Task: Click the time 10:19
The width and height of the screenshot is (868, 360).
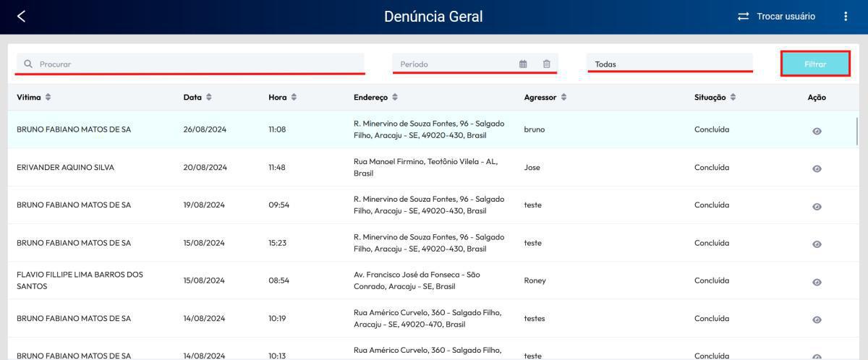Action: pyautogui.click(x=277, y=318)
